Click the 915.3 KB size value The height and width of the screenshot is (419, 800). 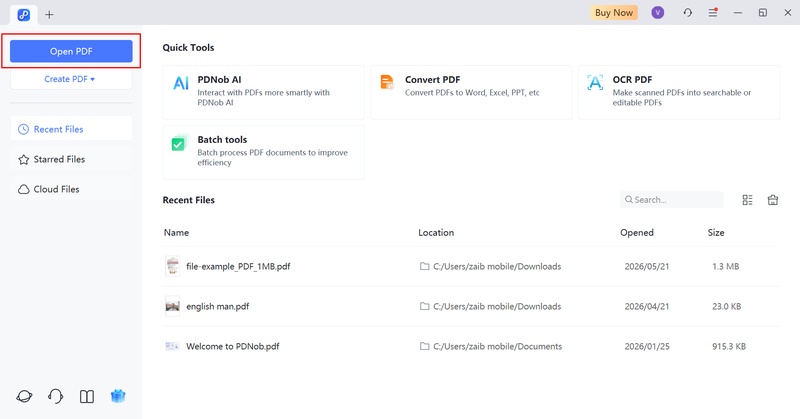coord(729,347)
